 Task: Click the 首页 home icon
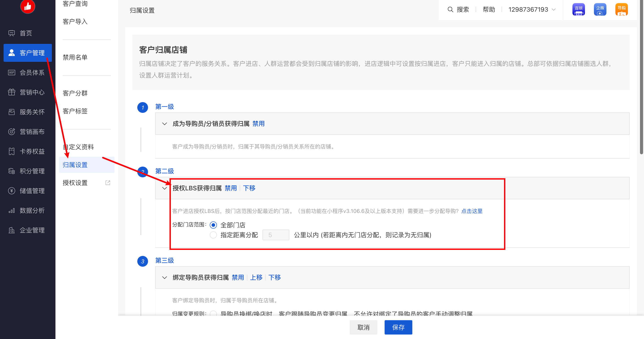point(11,33)
